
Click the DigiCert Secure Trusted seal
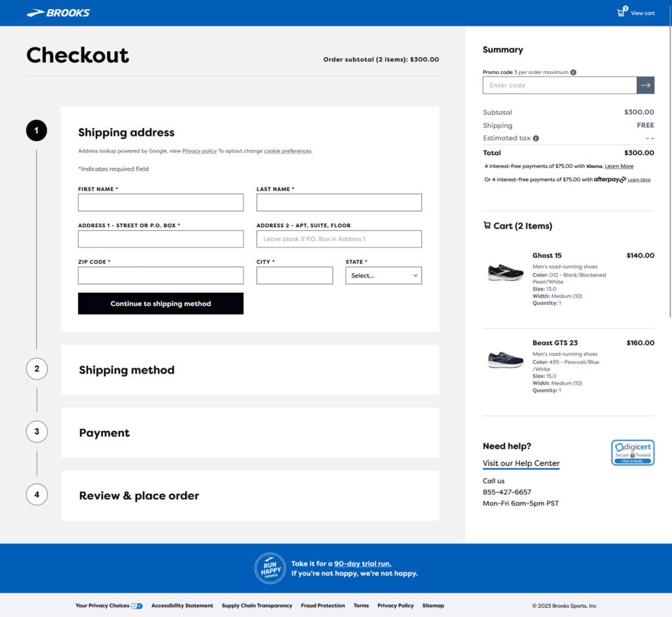pyautogui.click(x=632, y=452)
